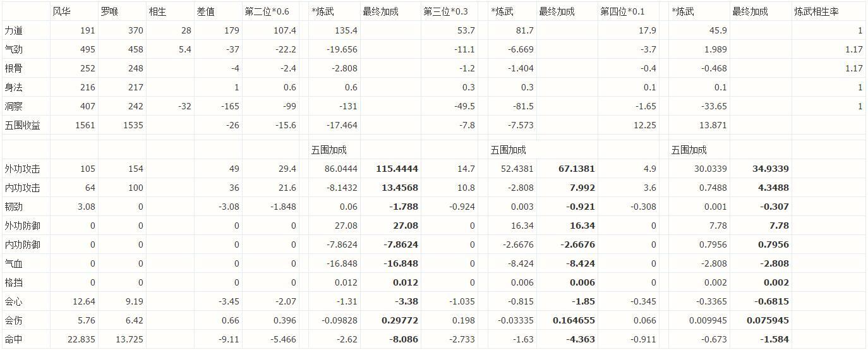Select the total cell 1561
This screenshot has width=868, height=350.
pos(85,125)
